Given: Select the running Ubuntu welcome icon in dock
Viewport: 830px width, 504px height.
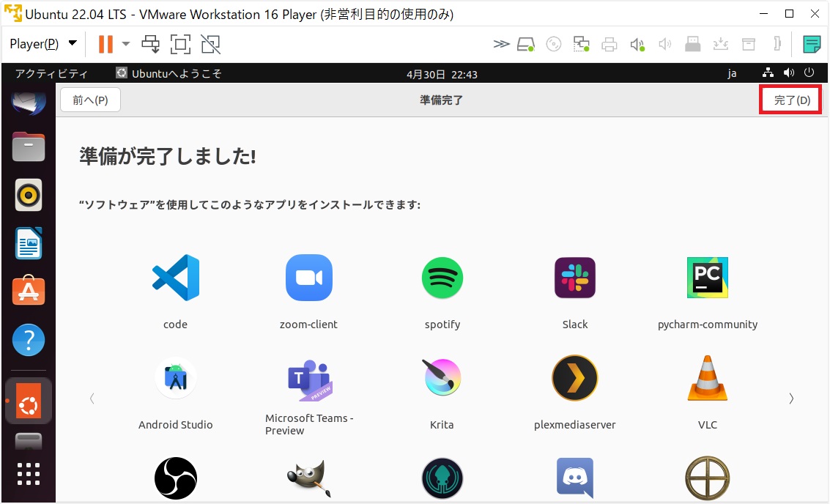Looking at the screenshot, I should click(29, 401).
